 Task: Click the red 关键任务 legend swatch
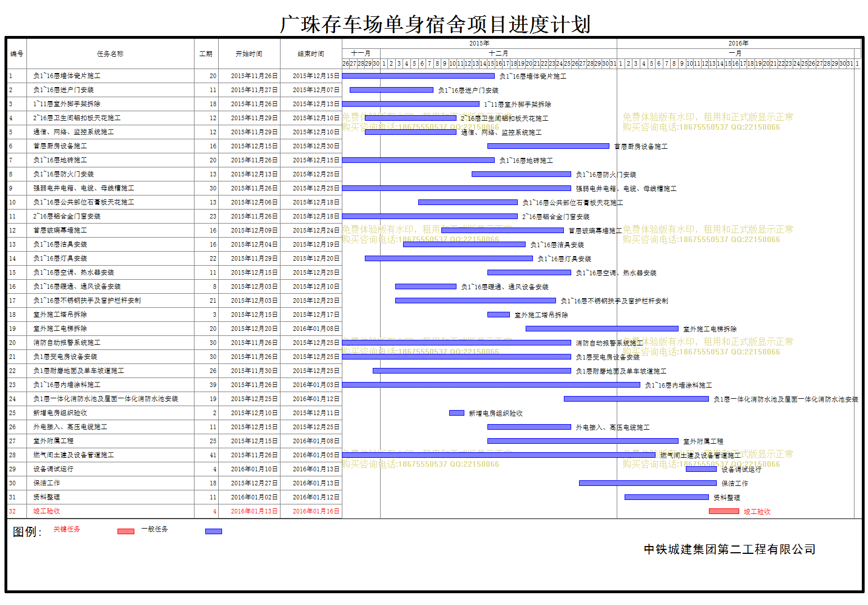coord(126,531)
